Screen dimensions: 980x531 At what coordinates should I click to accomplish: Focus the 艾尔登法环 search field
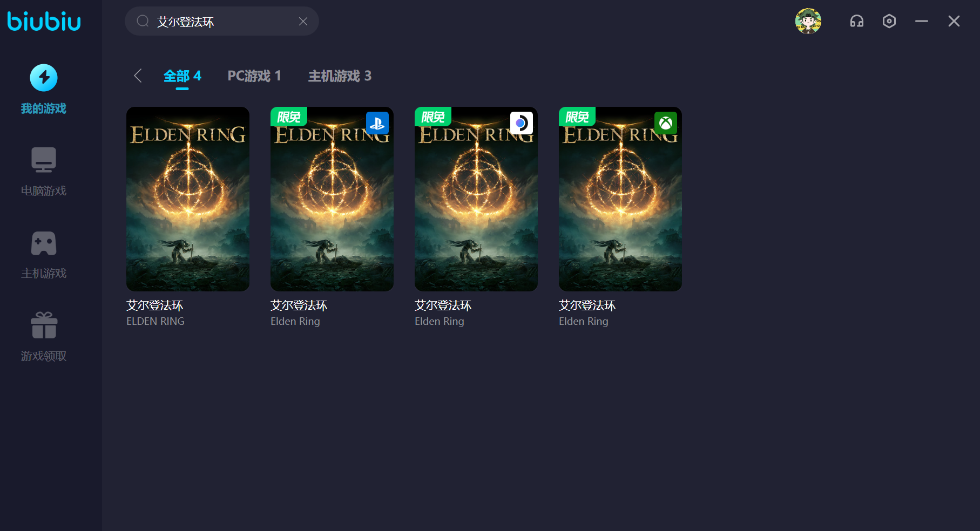click(x=222, y=21)
